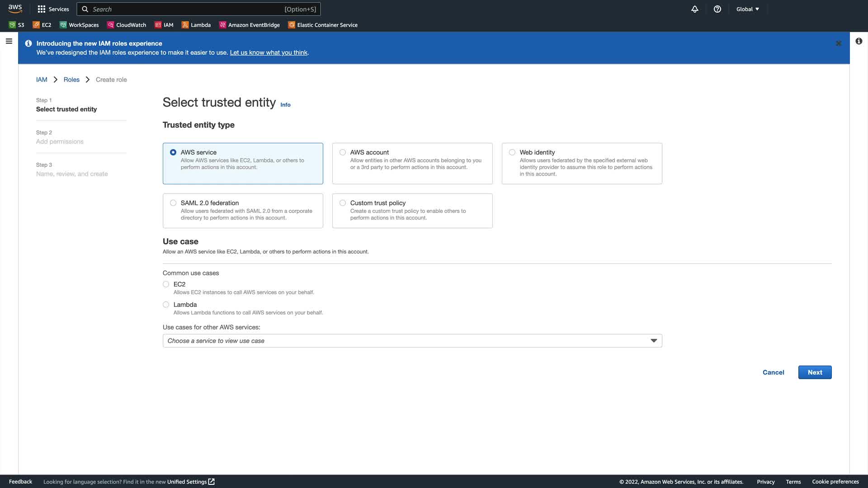Select the AWS account trusted entity option

343,152
